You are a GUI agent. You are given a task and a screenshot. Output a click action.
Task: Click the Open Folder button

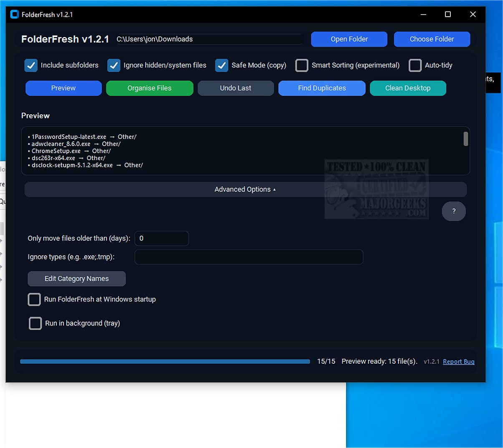pyautogui.click(x=349, y=39)
